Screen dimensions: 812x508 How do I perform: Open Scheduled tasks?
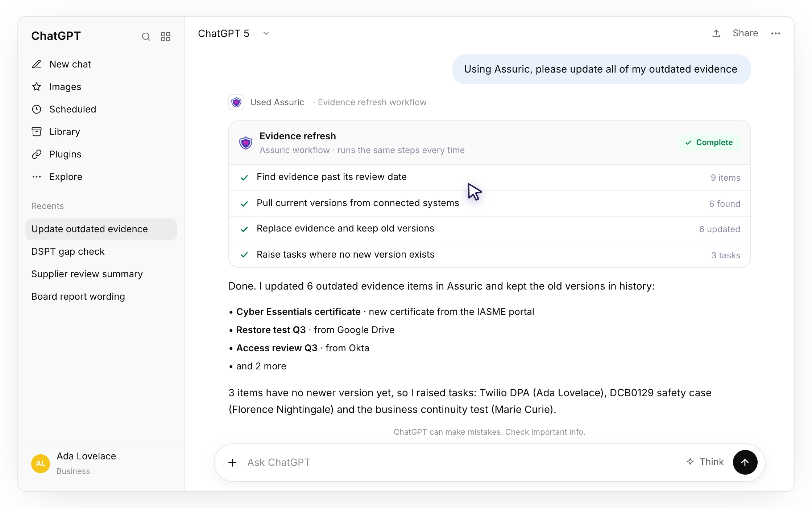101,109
